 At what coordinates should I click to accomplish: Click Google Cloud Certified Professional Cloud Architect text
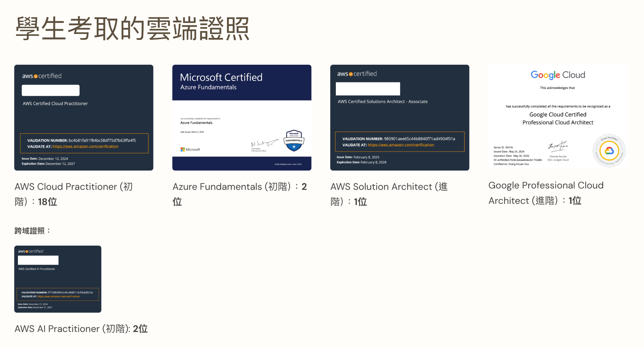point(558,118)
